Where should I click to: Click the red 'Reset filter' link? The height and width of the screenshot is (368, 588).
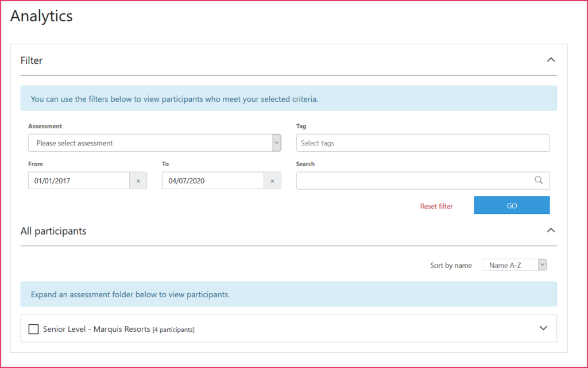click(436, 206)
